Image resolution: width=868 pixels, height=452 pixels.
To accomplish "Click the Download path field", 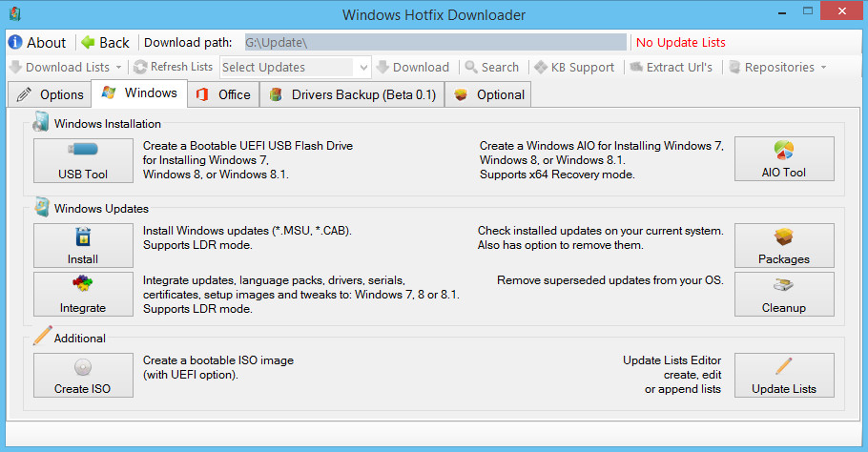I will pyautogui.click(x=436, y=43).
